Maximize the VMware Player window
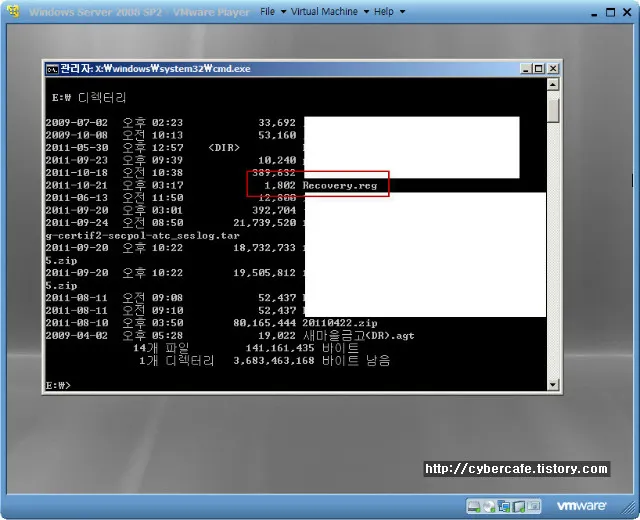 coord(610,13)
